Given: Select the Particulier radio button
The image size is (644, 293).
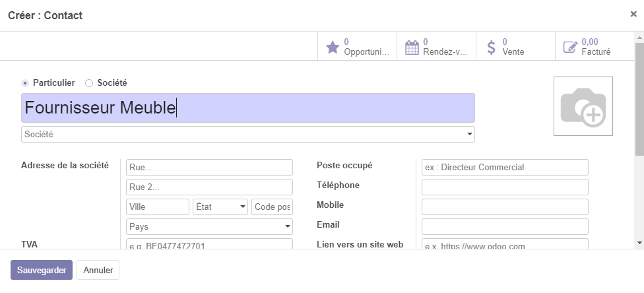Looking at the screenshot, I should pyautogui.click(x=25, y=83).
